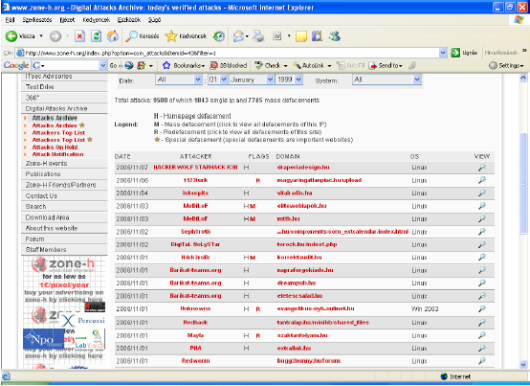Viewport: 530px width, 386px height.
Task: Open the Nézet menu
Action: (67, 20)
